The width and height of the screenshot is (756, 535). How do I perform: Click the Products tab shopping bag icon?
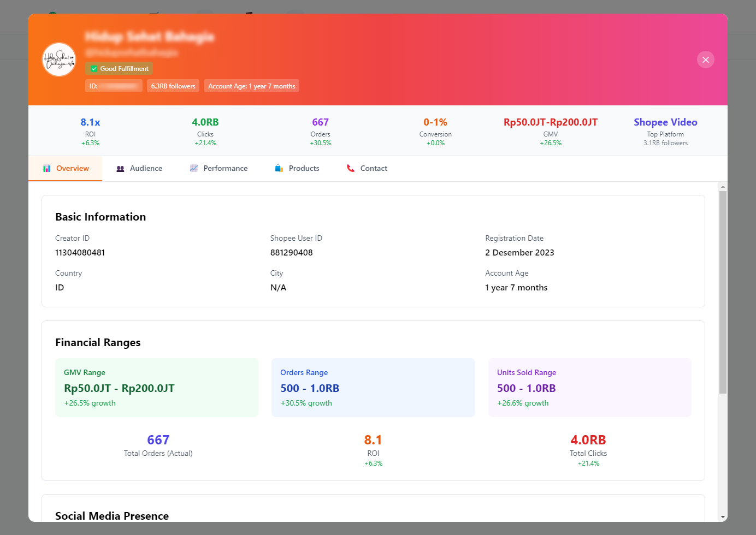[x=279, y=169]
